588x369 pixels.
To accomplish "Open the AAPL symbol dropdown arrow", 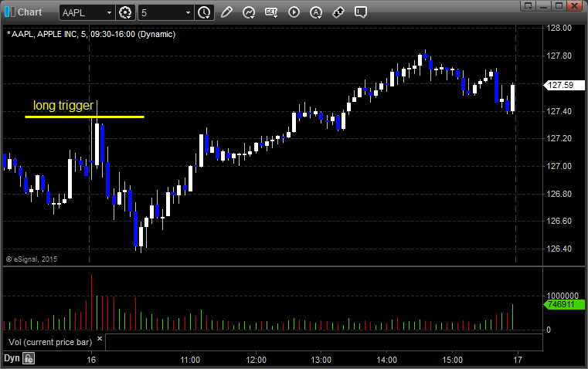I will (x=109, y=12).
